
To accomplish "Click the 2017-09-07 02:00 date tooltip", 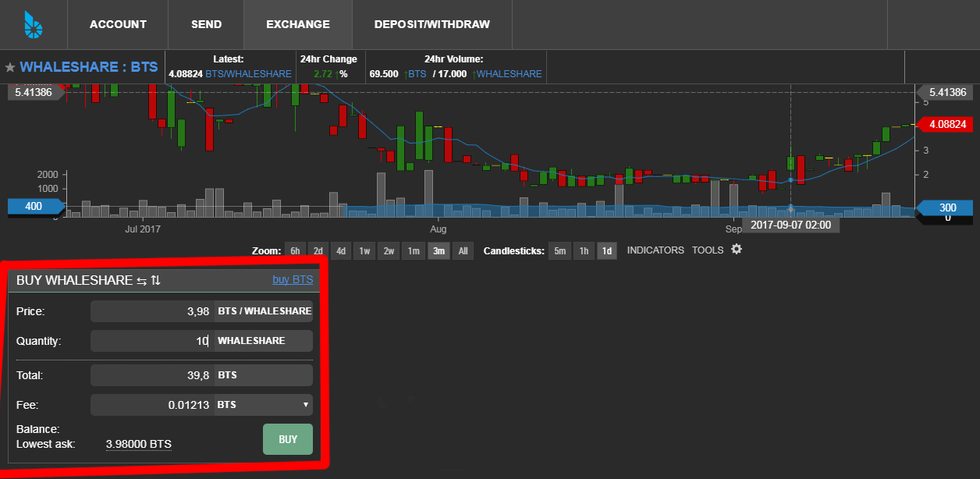I will coord(790,225).
